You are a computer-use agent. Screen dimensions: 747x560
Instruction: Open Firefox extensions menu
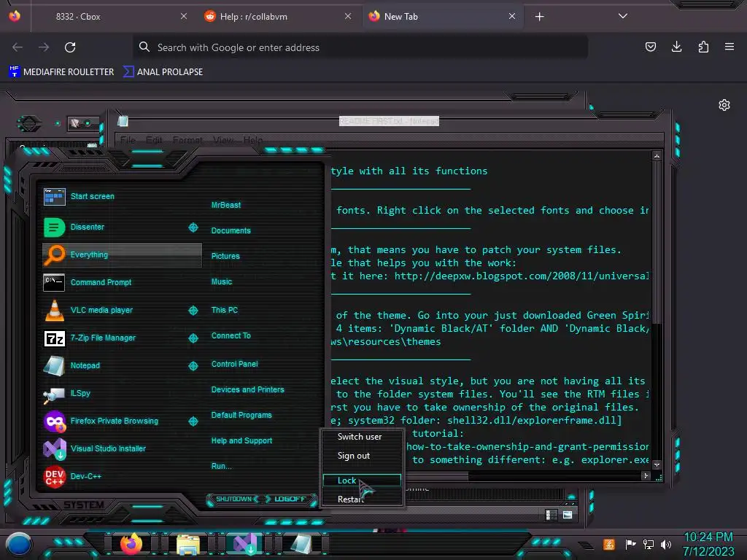tap(703, 47)
